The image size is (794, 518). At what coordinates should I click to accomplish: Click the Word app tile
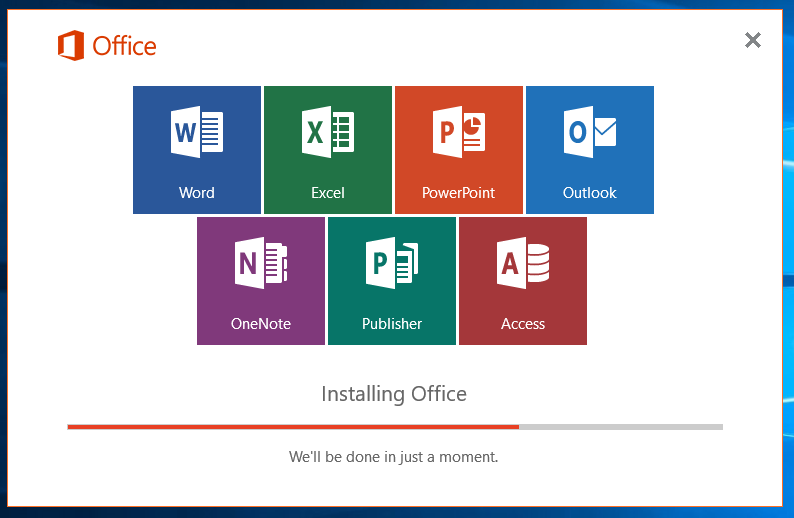[196, 150]
